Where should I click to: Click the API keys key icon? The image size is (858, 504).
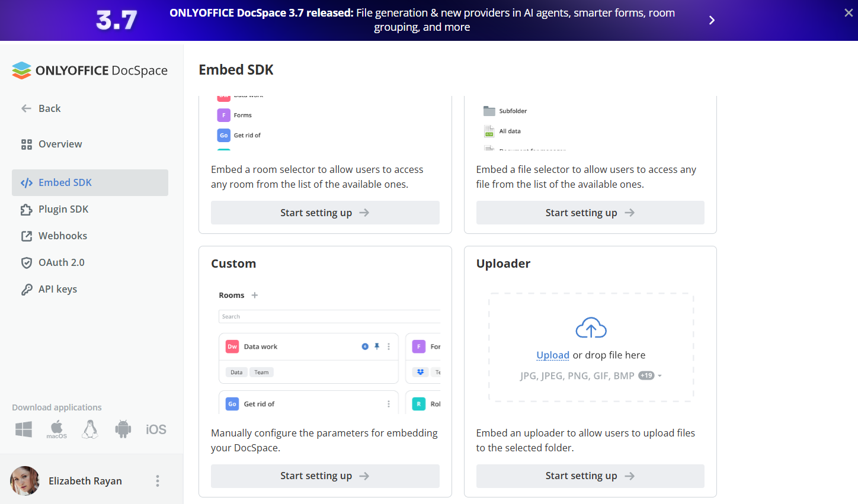pyautogui.click(x=27, y=290)
